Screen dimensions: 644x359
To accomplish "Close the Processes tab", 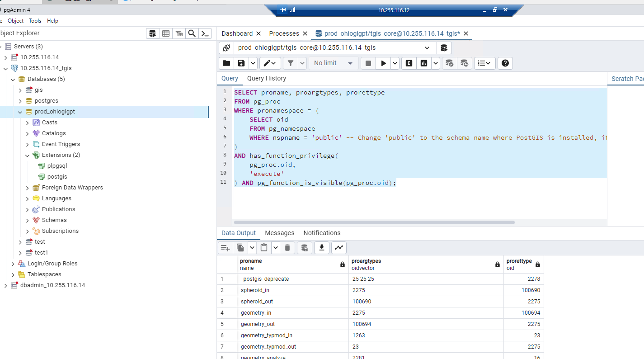I will coord(305,33).
